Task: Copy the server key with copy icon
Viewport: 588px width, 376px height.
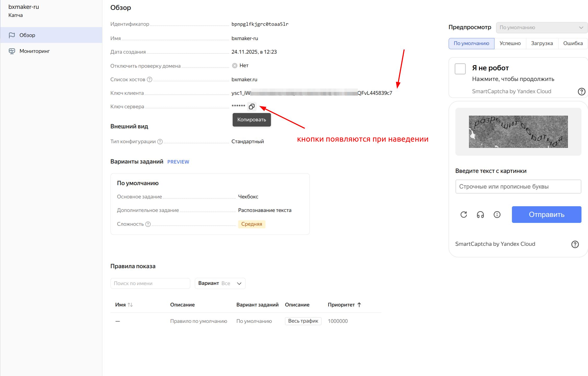Action: coord(252,106)
